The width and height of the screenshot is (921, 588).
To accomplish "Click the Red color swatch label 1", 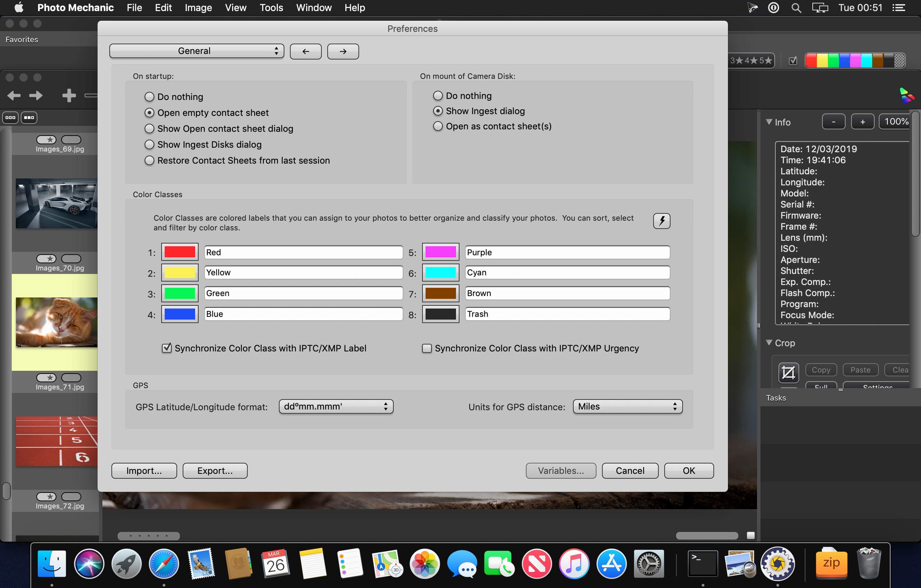I will point(180,252).
